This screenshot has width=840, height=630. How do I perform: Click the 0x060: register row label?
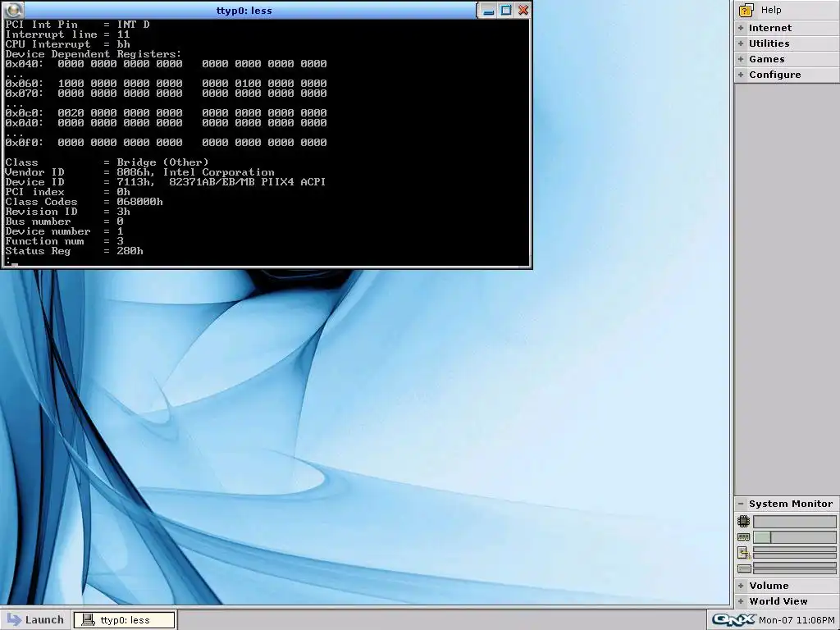tap(25, 84)
